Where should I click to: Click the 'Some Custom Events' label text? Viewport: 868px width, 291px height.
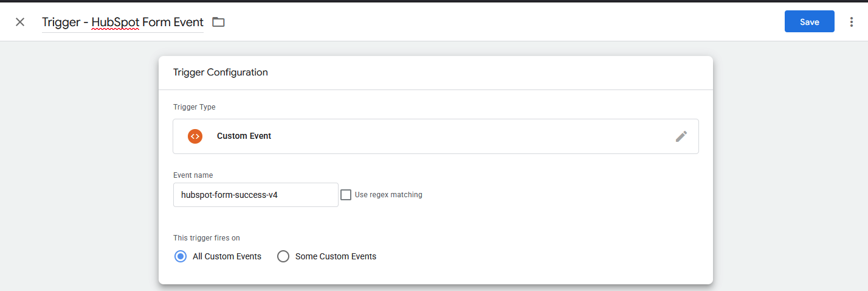pos(336,256)
